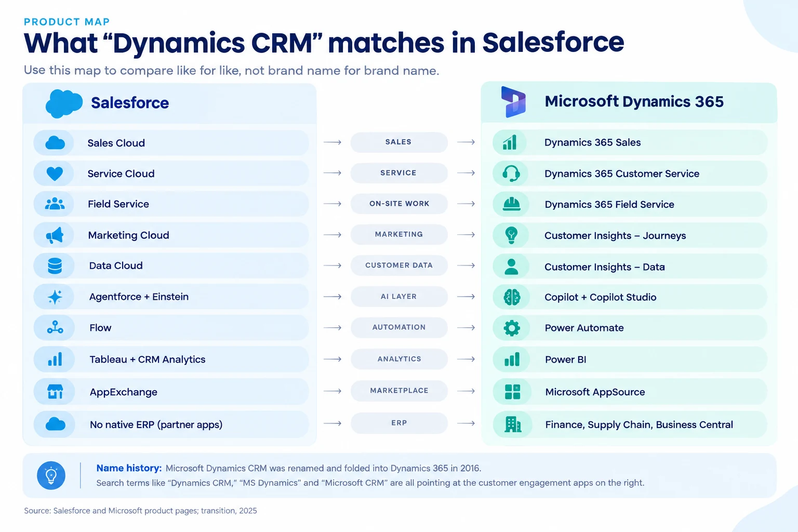
Task: Click the Power BI bar chart icon
Action: coord(512,359)
